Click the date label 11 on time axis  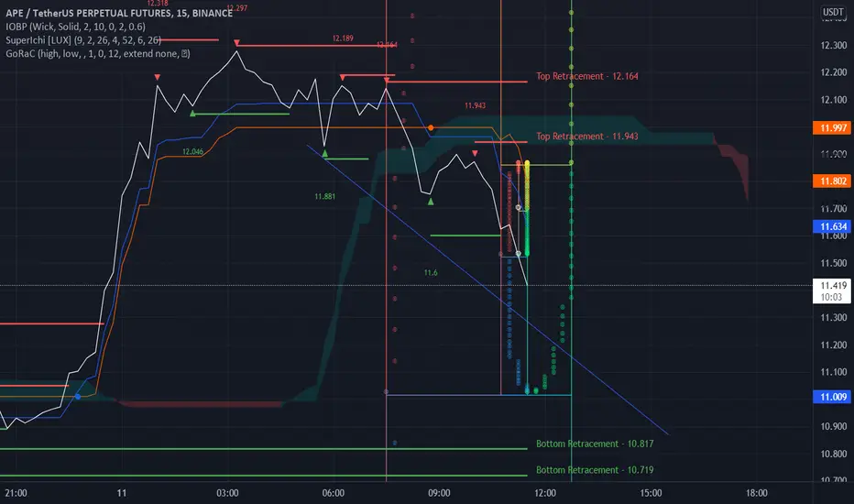122,493
